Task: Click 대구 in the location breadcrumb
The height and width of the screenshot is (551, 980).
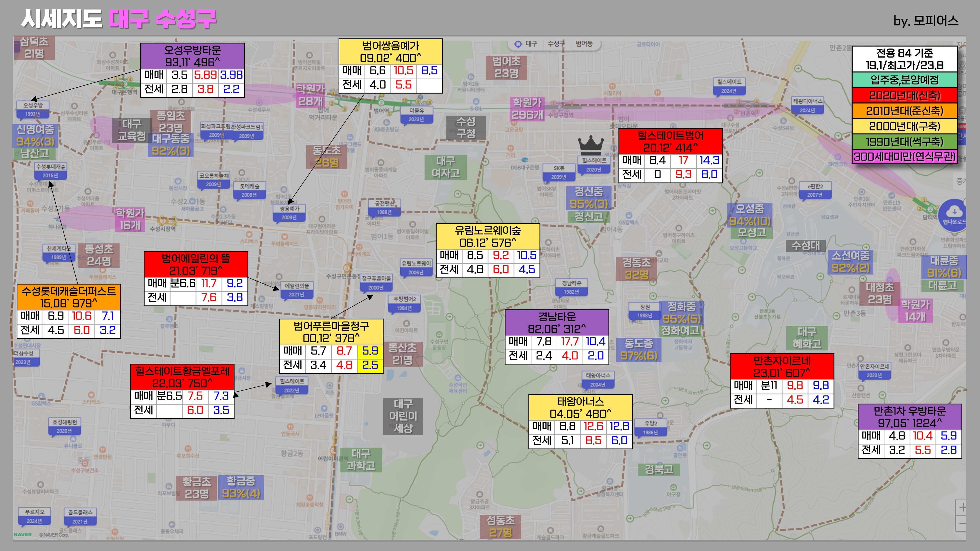Action: [531, 44]
